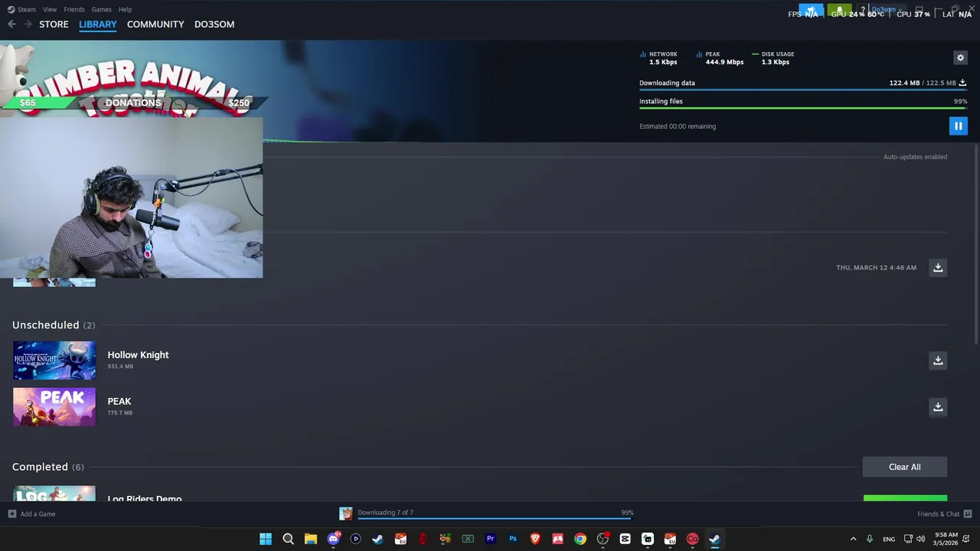The image size is (980, 551).
Task: Open OBS Studio from taskbar
Action: pos(603,539)
